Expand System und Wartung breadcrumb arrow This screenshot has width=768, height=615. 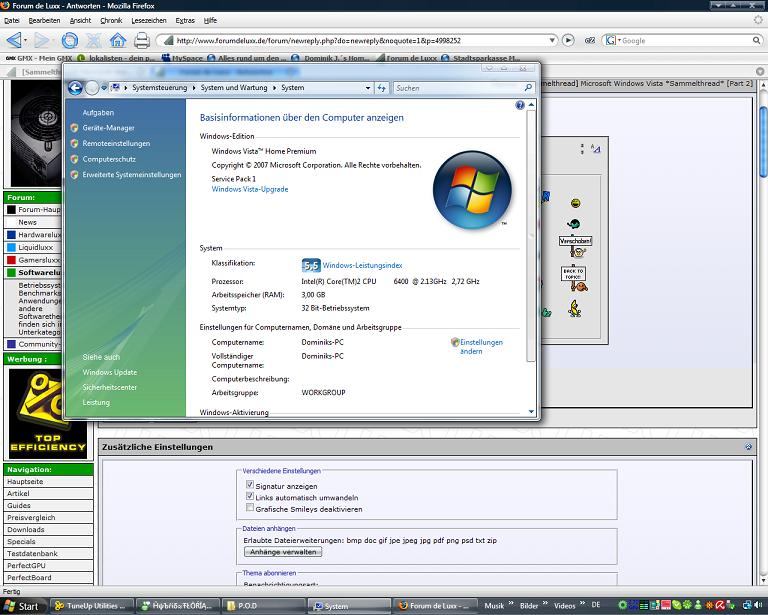(274, 88)
